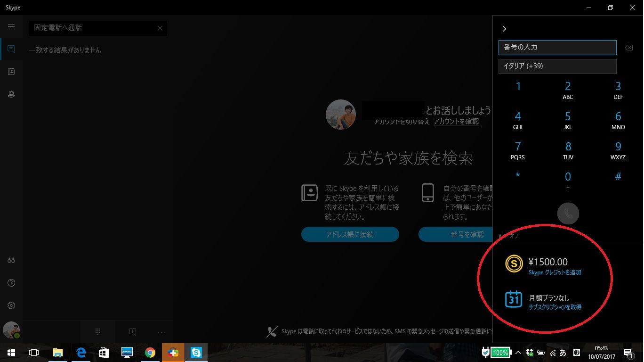Open the イタリア (+39) country dropdown

[x=557, y=66]
